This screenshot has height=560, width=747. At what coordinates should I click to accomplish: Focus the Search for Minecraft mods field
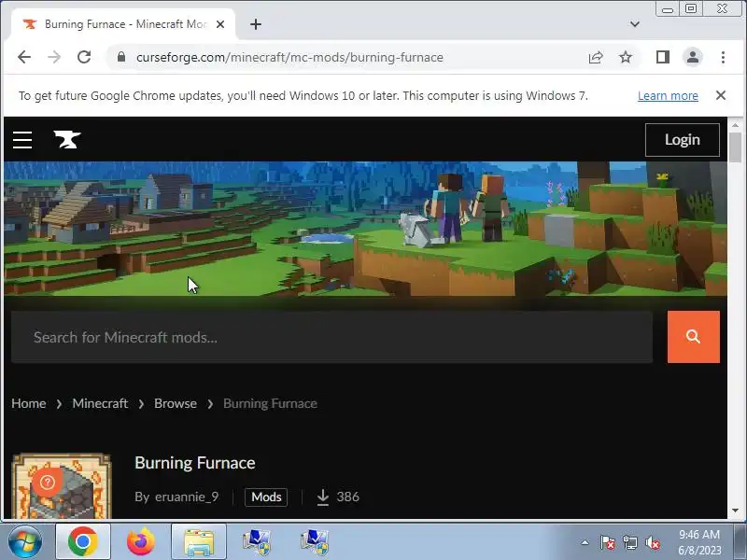point(331,337)
